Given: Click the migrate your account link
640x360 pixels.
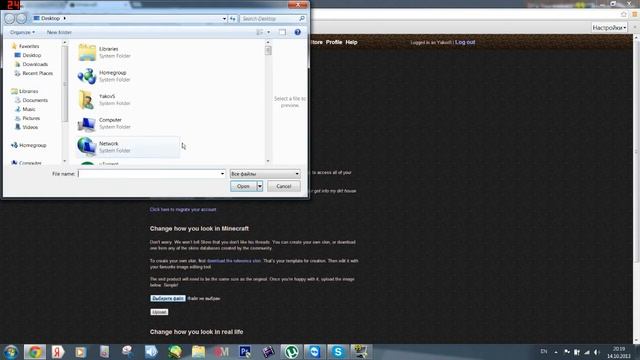Looking at the screenshot, I should [x=183, y=209].
